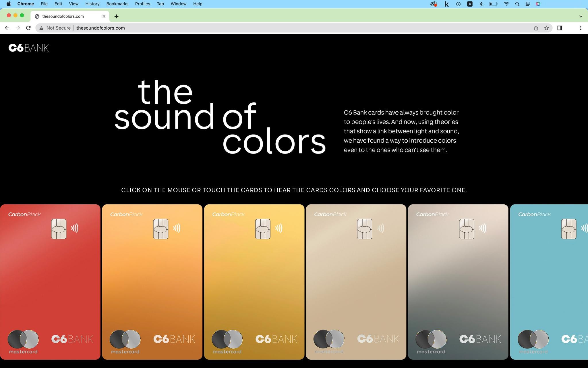Open the Wi-Fi status menu
Screen dimensions: 588x368
506,4
